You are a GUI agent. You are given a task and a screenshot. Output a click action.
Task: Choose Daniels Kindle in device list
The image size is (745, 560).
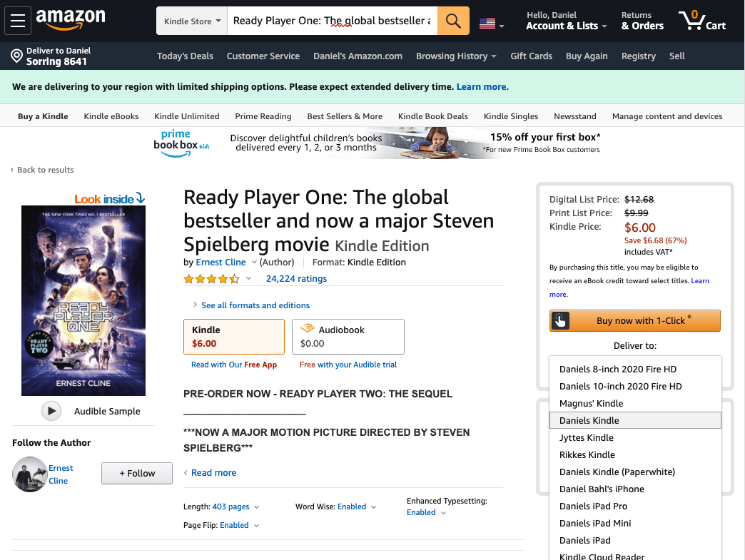[x=635, y=420]
